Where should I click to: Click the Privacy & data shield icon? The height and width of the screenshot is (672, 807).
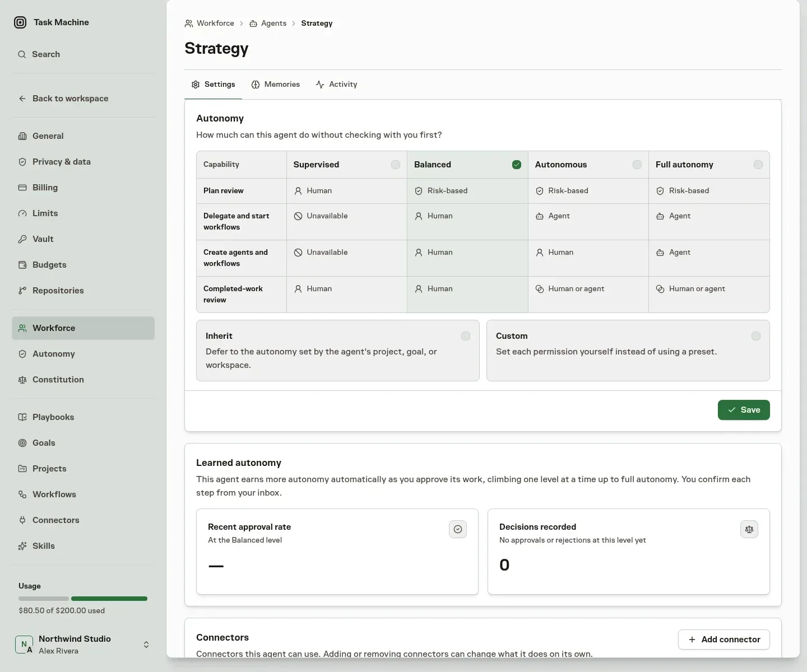click(x=22, y=162)
